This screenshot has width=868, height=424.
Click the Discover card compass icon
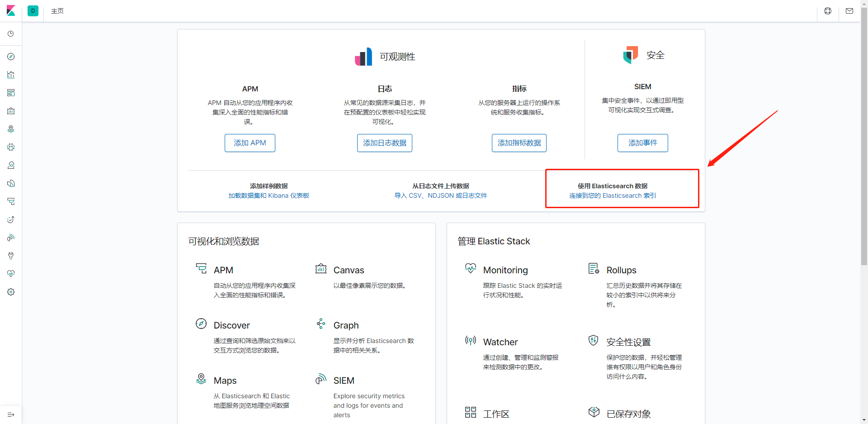(x=201, y=324)
